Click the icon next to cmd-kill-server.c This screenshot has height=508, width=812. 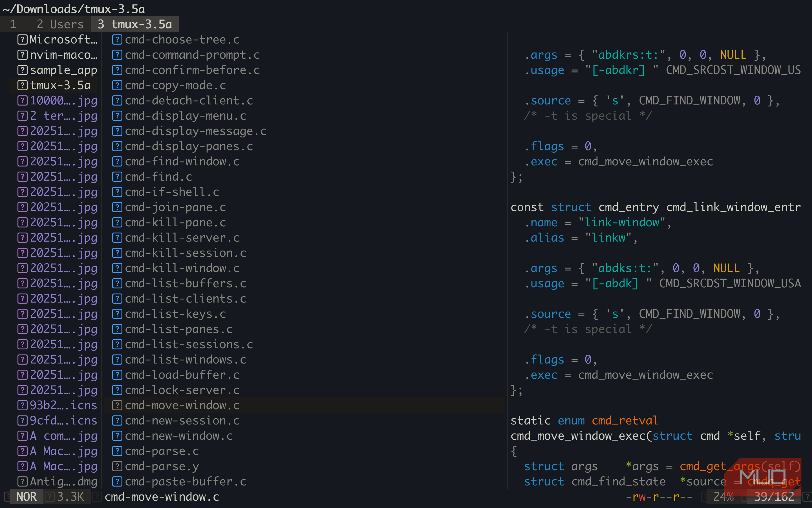pos(117,238)
